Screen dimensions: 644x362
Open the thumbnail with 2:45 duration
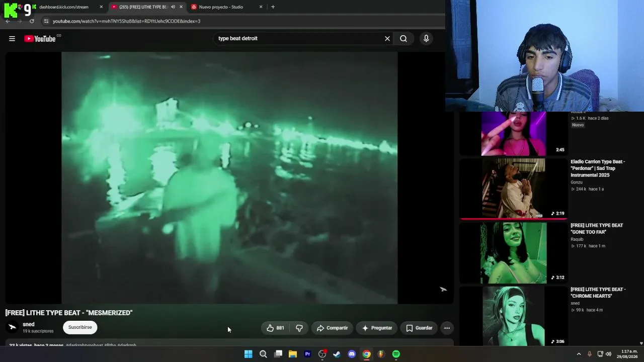tap(513, 134)
